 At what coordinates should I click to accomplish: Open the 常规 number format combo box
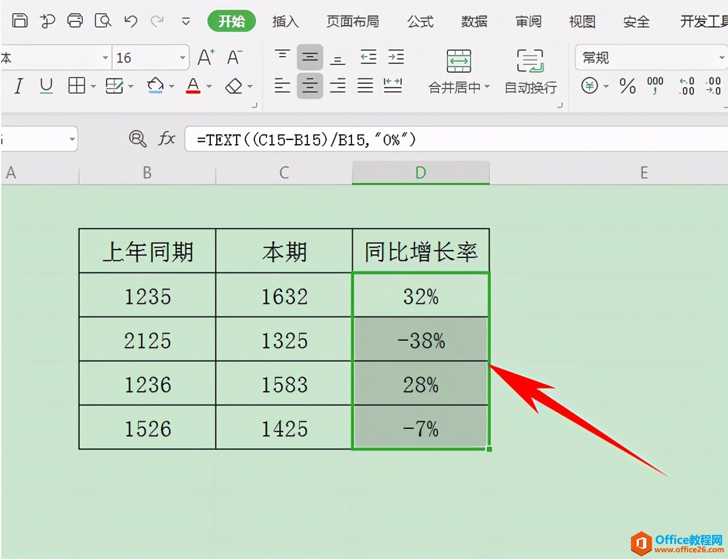(651, 58)
